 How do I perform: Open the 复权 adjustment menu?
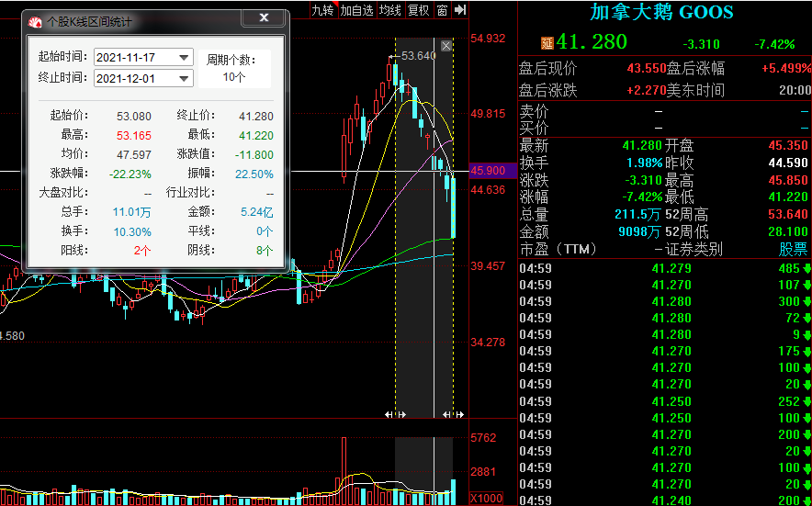point(418,10)
